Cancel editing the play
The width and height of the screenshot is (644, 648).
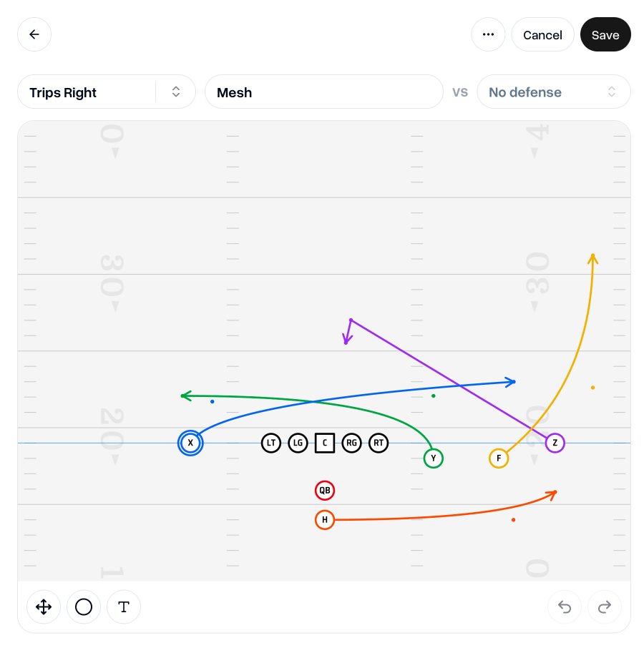point(542,34)
